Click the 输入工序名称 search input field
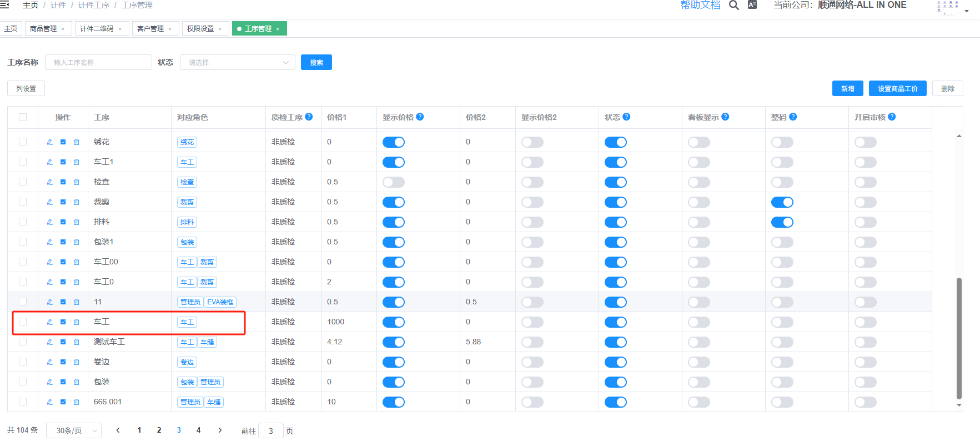The width and height of the screenshot is (980, 441). click(98, 62)
